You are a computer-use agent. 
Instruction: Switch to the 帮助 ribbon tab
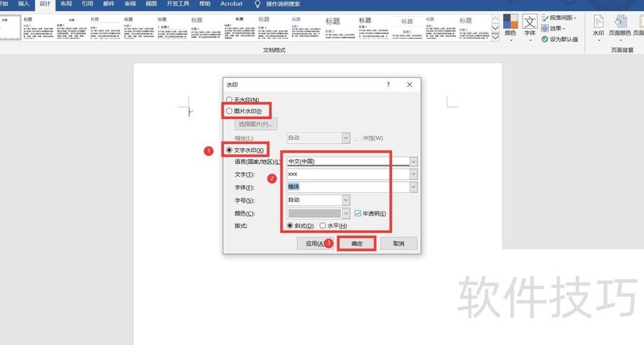[x=204, y=4]
